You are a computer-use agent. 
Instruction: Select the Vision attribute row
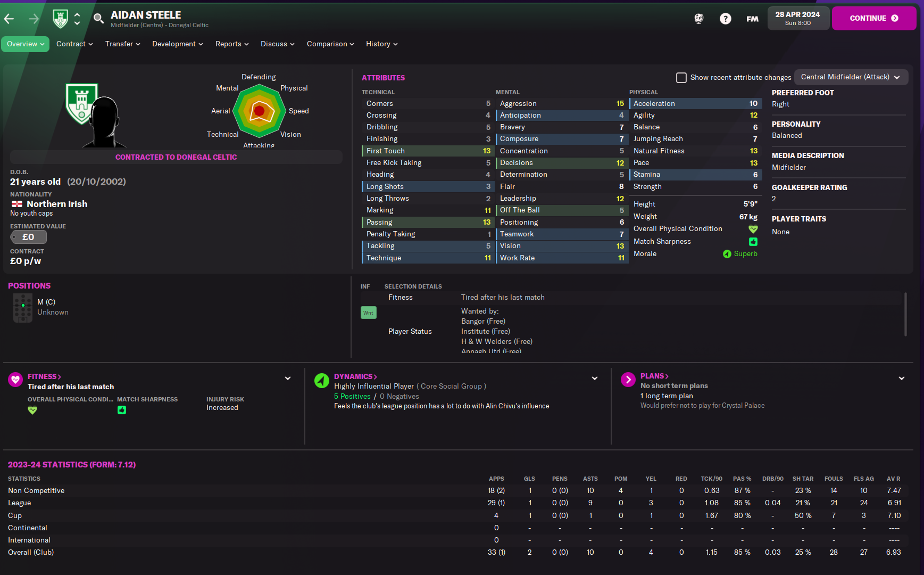point(561,246)
